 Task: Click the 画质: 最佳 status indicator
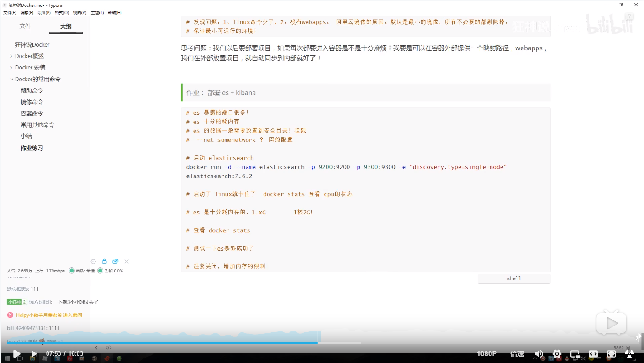click(x=81, y=271)
